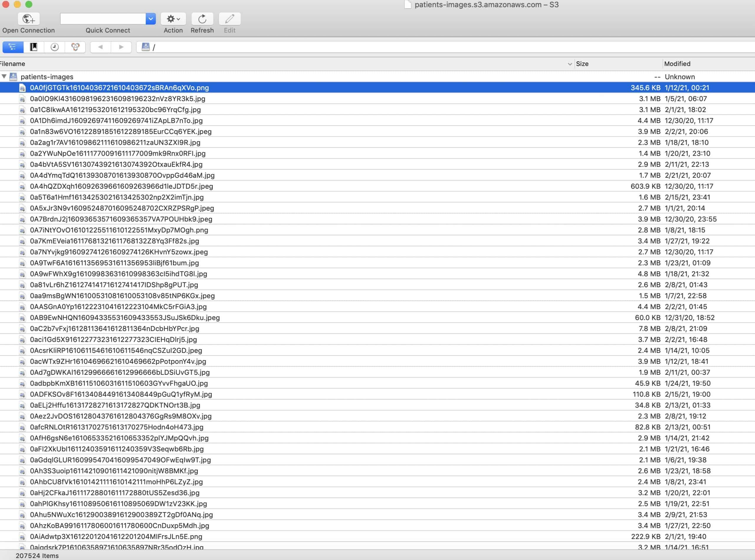Select file 0AiAdwtp3X...MlFrsJLn5E.png
755x560 pixels.
(377, 537)
